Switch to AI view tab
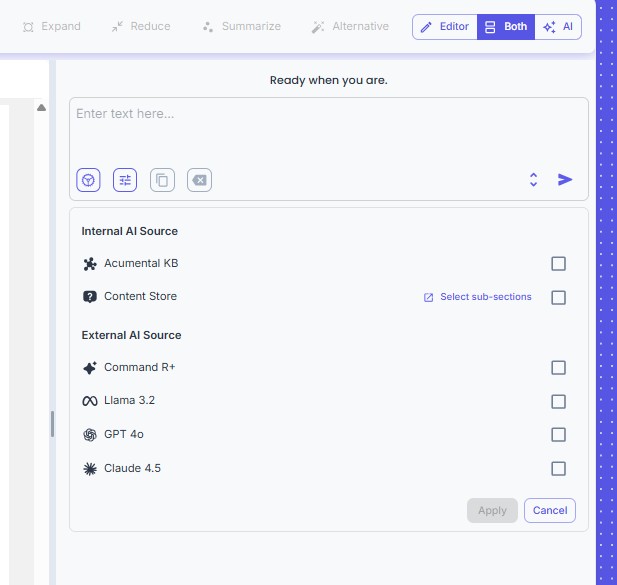 click(x=558, y=27)
